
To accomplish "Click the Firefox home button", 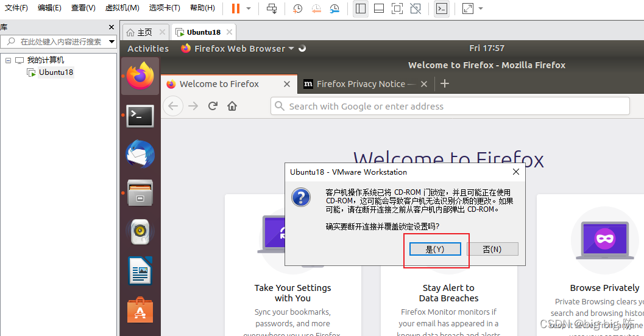I will click(x=232, y=106).
